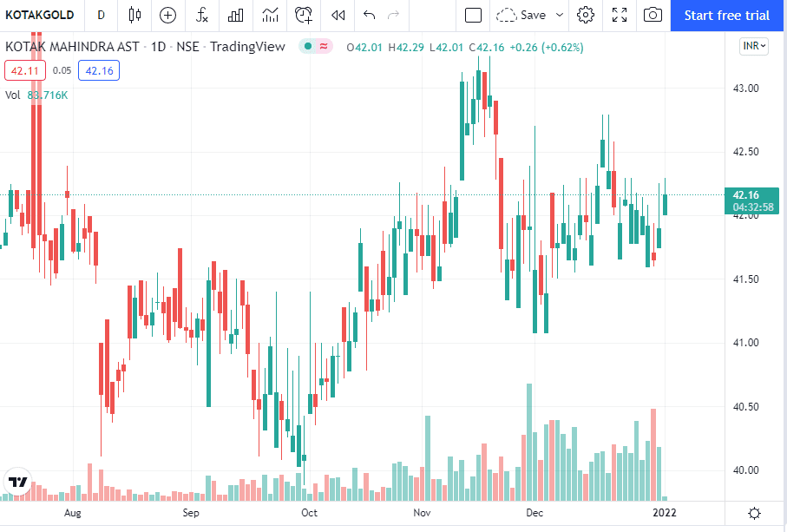Click the Sep label on time axis

point(191,513)
